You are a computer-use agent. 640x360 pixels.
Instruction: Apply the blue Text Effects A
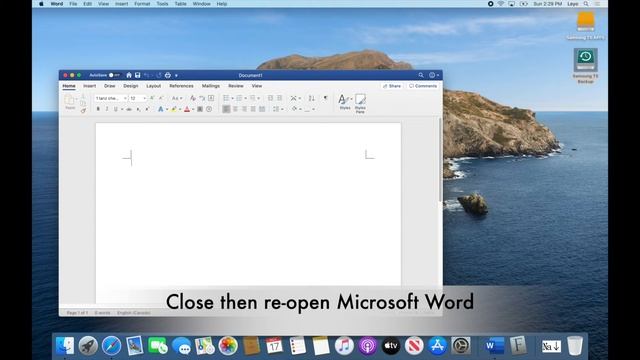tap(160, 109)
